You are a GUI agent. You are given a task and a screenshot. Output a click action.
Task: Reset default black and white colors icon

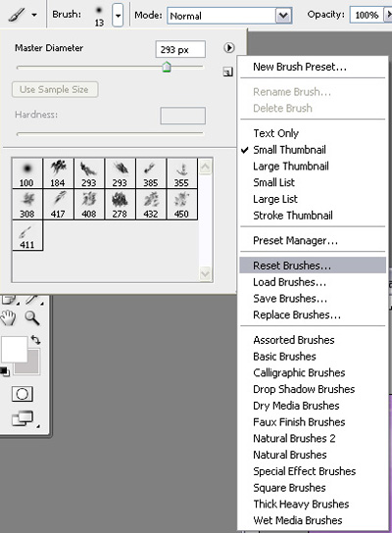5,371
